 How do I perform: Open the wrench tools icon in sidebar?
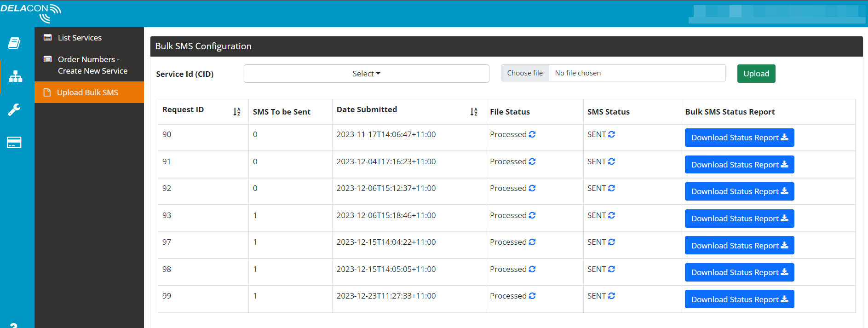coord(14,109)
